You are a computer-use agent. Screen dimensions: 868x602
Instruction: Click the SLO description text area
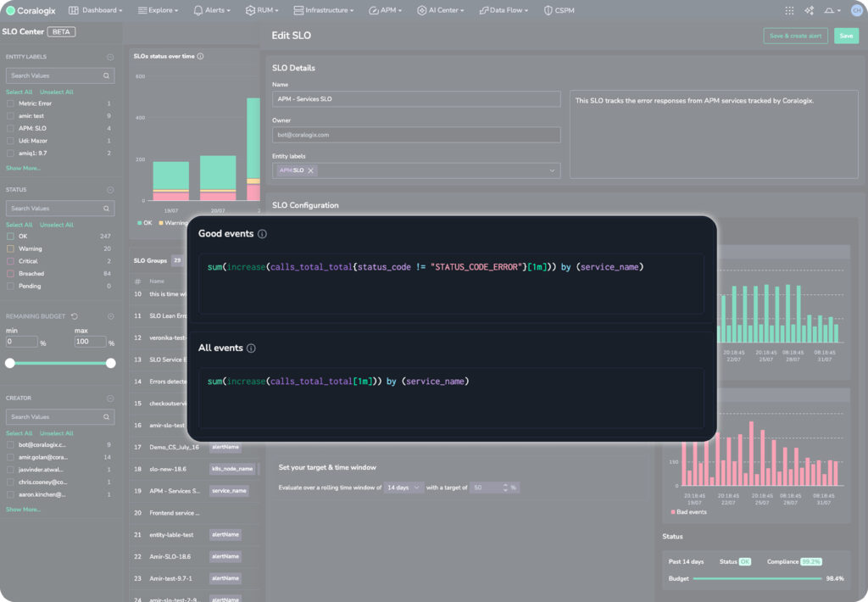click(714, 135)
